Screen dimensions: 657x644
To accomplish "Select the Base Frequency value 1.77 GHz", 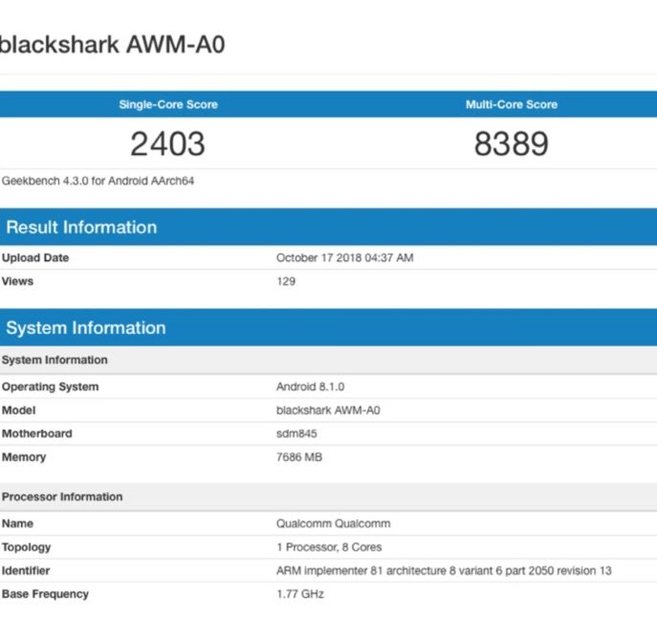I will (300, 594).
